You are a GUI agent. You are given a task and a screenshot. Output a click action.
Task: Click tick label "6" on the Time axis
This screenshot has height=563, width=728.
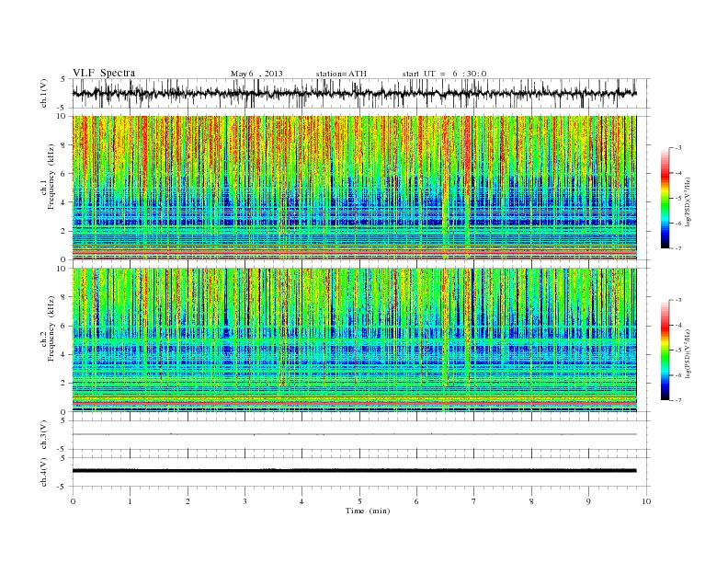click(x=416, y=501)
